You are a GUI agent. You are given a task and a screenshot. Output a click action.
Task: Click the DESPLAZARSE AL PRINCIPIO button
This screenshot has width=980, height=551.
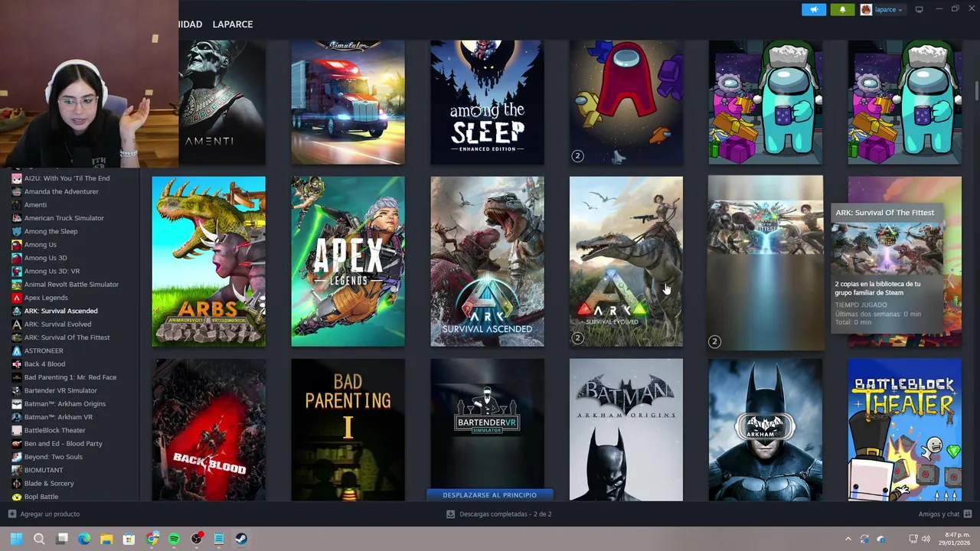[x=490, y=495]
